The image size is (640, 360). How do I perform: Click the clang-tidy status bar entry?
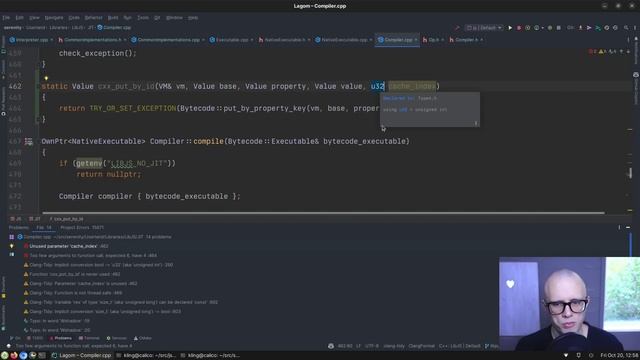(394, 346)
